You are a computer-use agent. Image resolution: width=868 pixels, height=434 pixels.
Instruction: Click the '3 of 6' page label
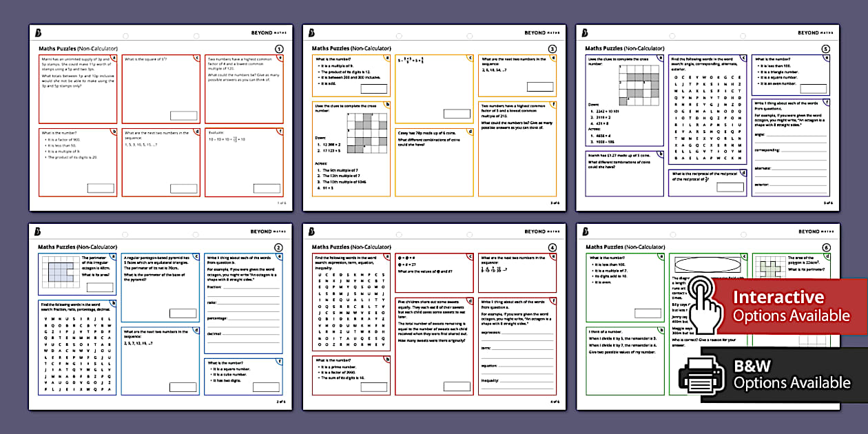tap(553, 202)
